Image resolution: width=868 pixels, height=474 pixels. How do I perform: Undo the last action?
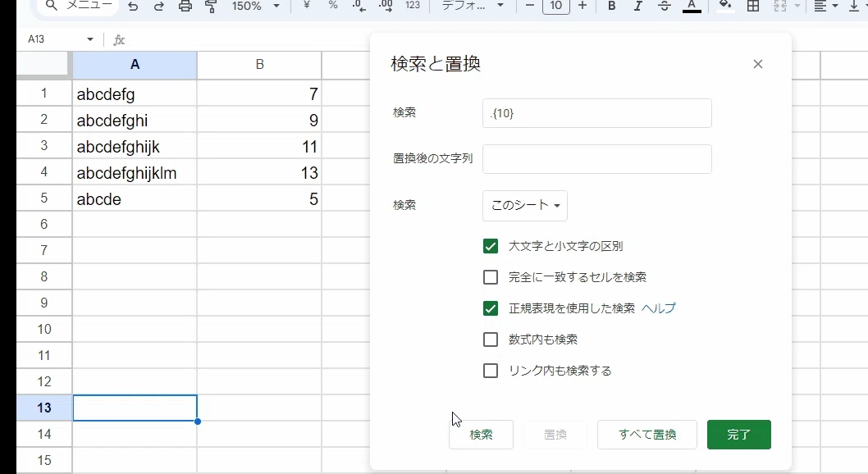click(x=133, y=6)
